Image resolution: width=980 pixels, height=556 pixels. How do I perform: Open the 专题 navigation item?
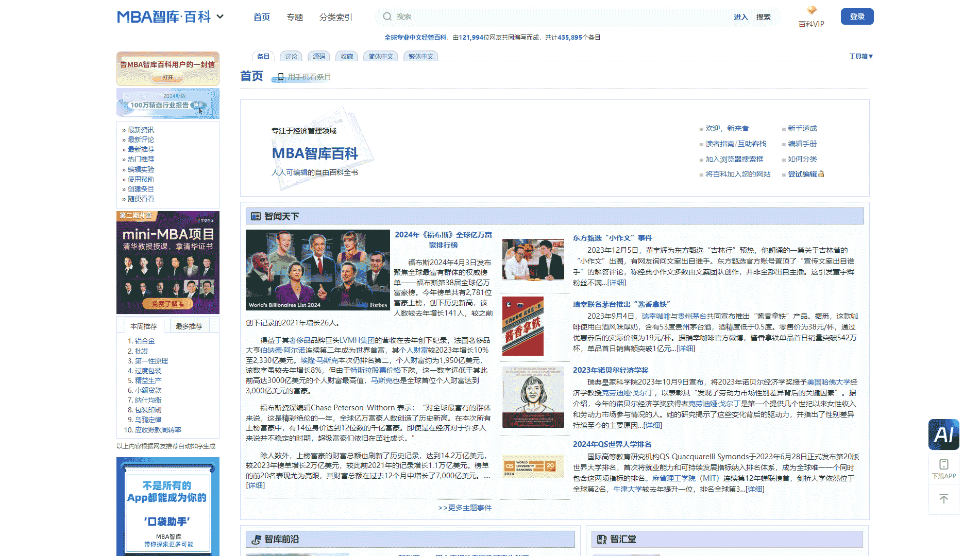(295, 17)
